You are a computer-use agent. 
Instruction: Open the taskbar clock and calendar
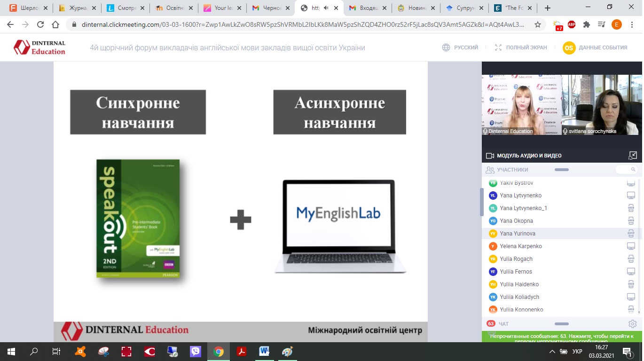602,351
